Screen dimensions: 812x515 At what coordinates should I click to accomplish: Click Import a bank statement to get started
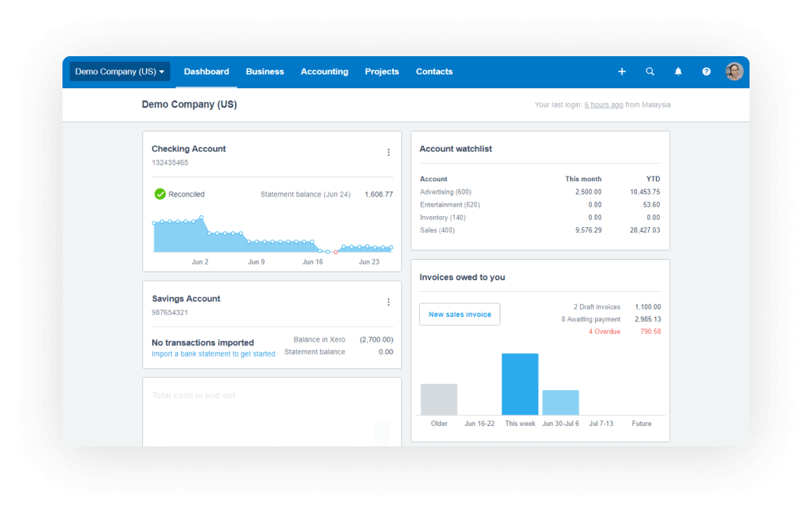tap(213, 353)
